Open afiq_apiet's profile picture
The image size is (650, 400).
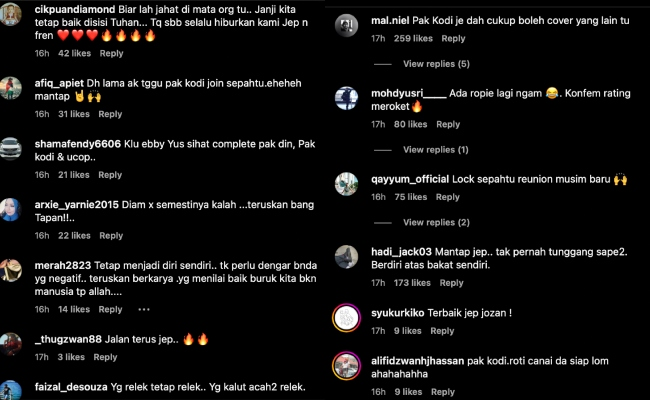point(10,88)
